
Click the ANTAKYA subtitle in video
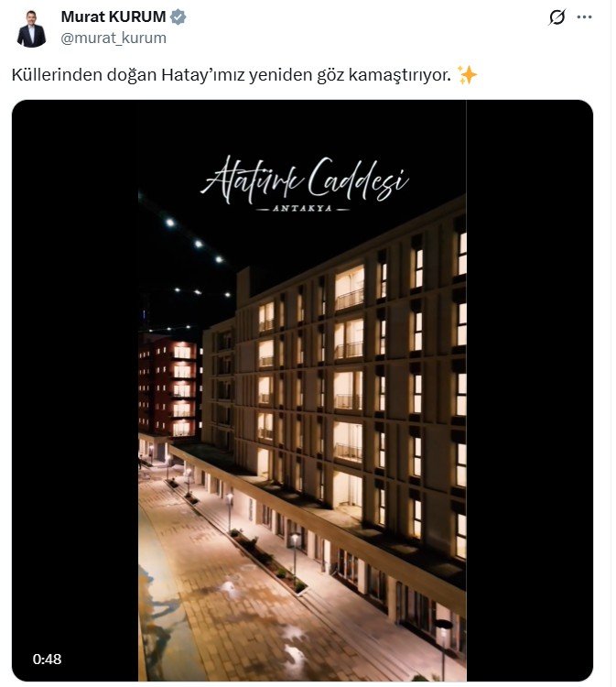303,208
